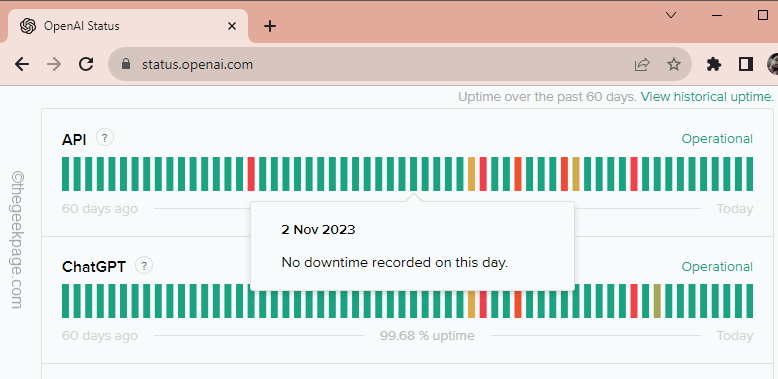
Task: Click the last red bar in API uptime
Action: [x=634, y=174]
